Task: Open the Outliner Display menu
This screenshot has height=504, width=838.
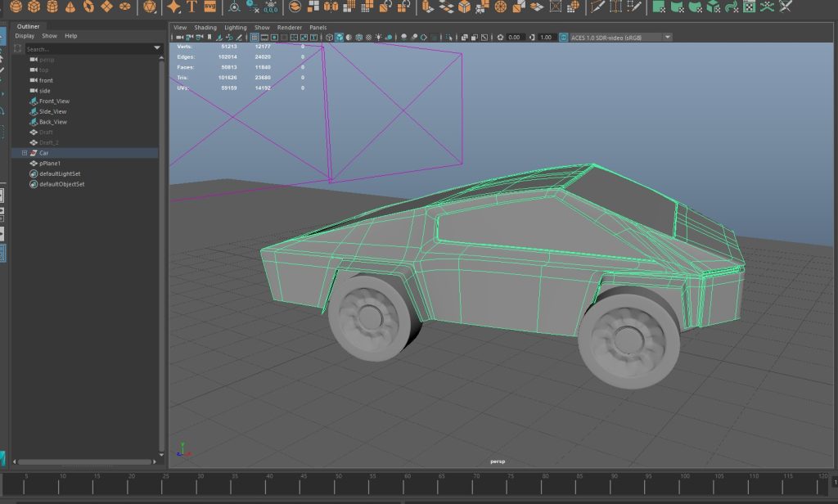Action: [25, 36]
